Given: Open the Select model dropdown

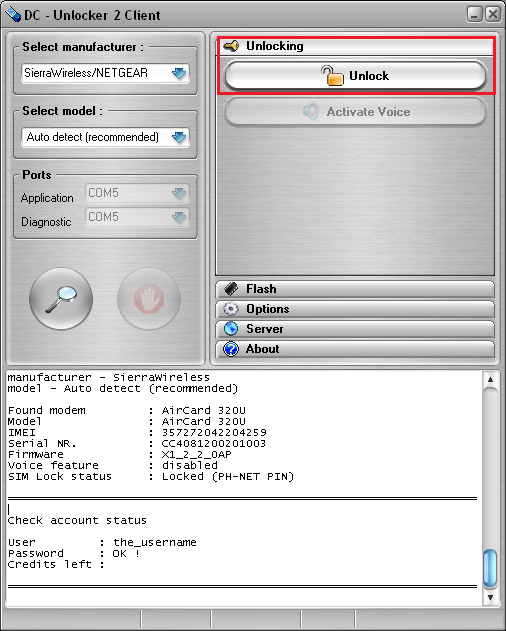Looking at the screenshot, I should point(105,137).
